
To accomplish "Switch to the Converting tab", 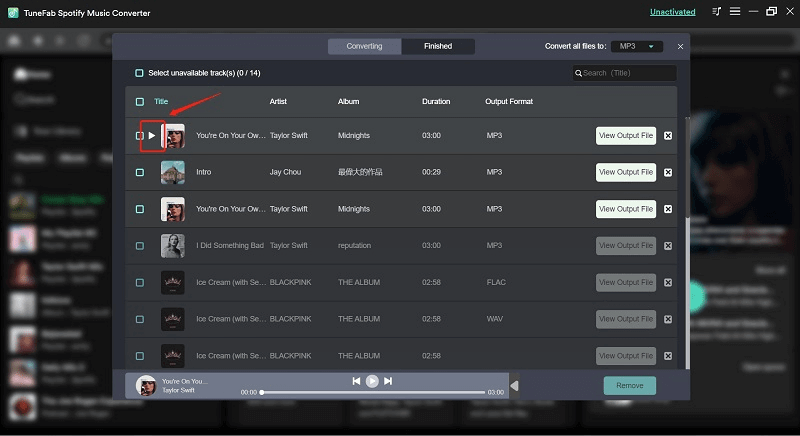I will (364, 46).
